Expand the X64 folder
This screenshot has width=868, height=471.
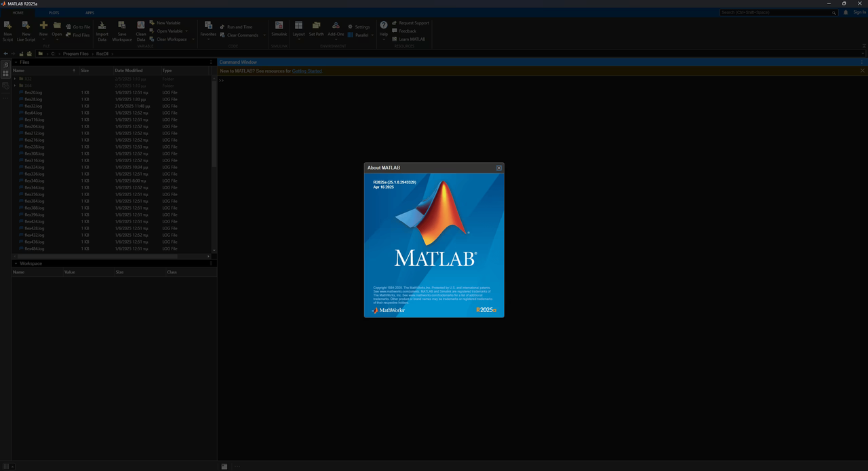coord(15,86)
